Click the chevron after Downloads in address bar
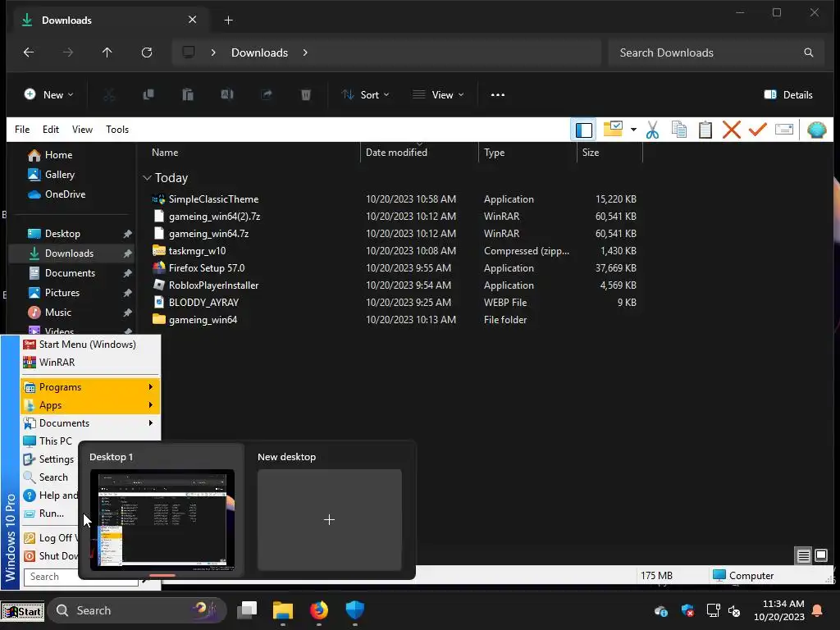Screen dimensions: 840x630 point(305,52)
